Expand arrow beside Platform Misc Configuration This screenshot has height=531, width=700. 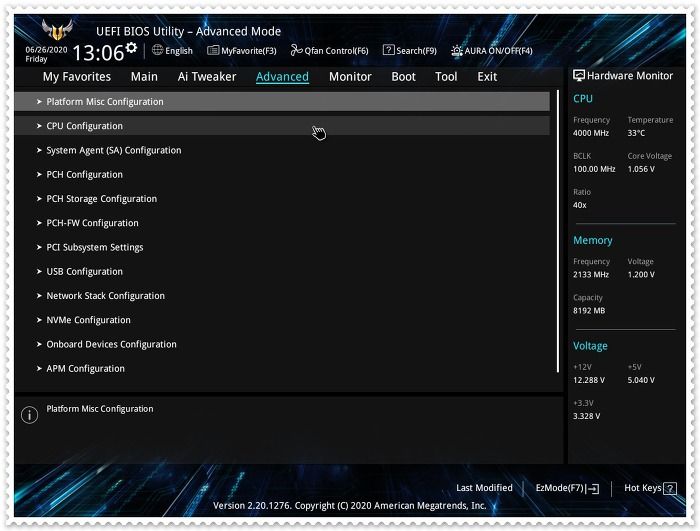(39, 102)
